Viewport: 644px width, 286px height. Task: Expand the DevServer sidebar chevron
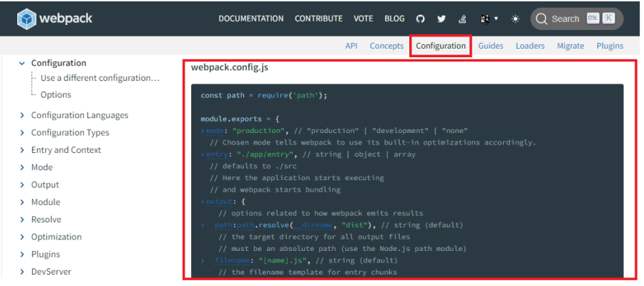point(22,272)
